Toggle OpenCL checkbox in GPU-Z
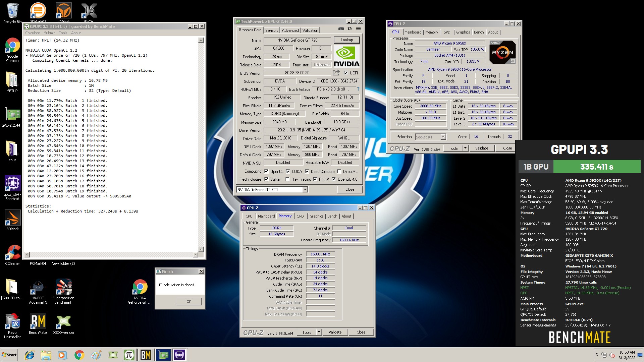Viewport: 644px width, 362px height. coord(266,171)
